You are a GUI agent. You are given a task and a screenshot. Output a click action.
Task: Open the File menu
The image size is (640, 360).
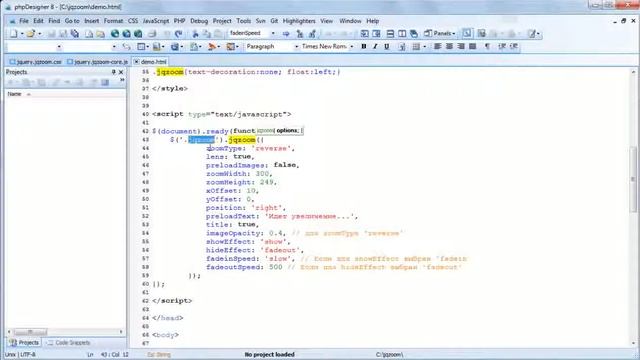click(24, 21)
